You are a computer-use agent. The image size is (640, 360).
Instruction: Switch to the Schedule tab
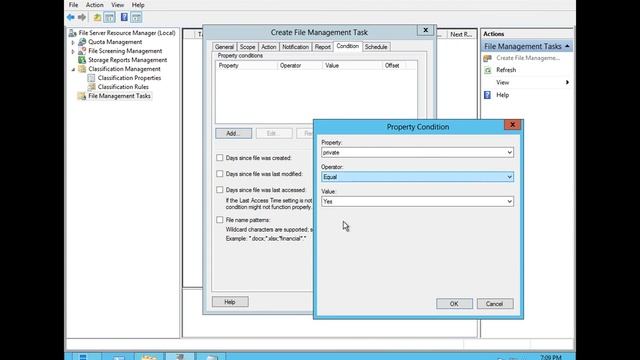(376, 47)
